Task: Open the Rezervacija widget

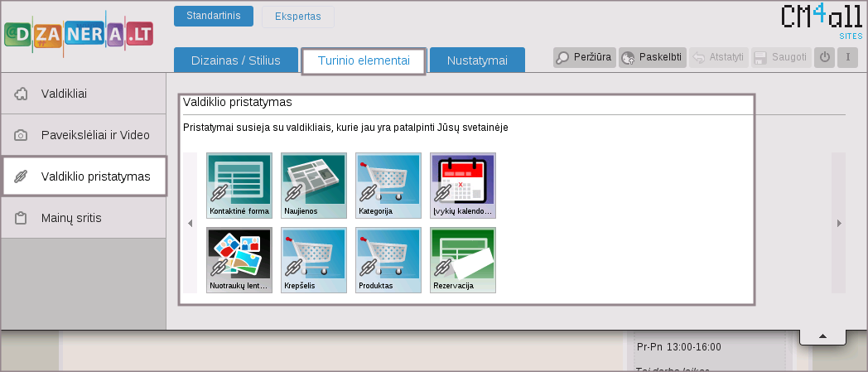Action: point(462,259)
